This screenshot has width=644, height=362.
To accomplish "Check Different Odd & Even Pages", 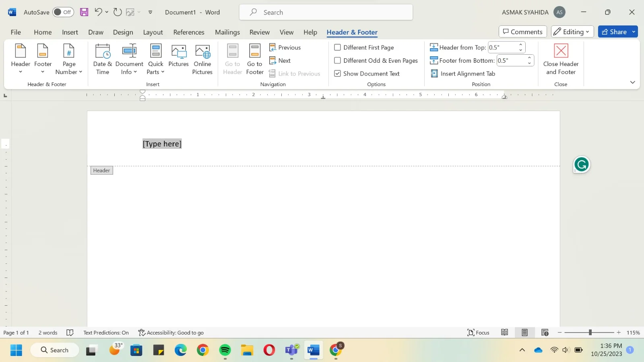I will [x=338, y=61].
